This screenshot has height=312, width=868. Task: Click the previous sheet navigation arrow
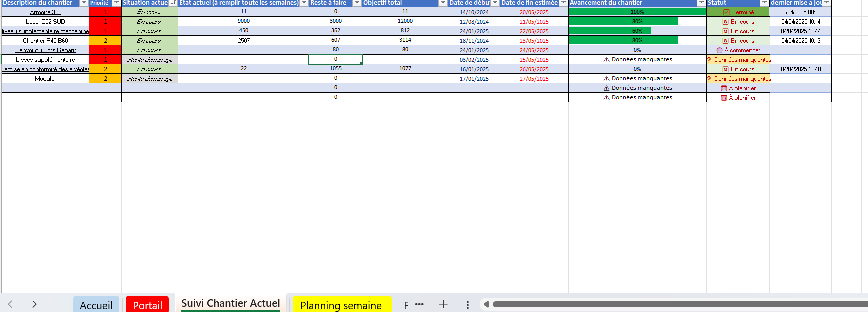[10, 304]
